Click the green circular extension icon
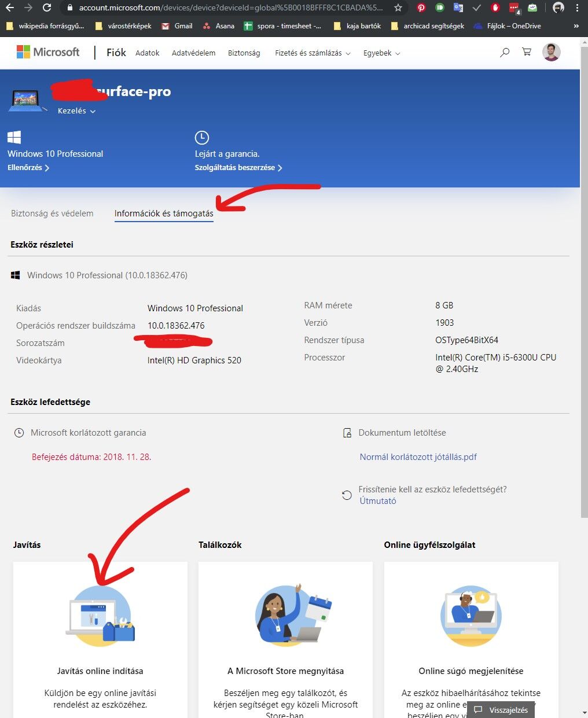The height and width of the screenshot is (718, 588). [440, 8]
